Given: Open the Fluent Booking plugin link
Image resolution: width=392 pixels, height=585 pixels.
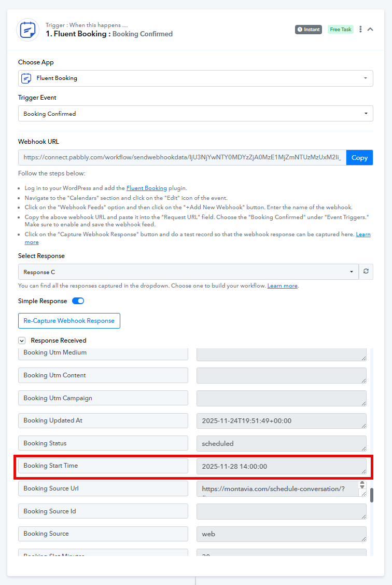Looking at the screenshot, I should (146, 188).
